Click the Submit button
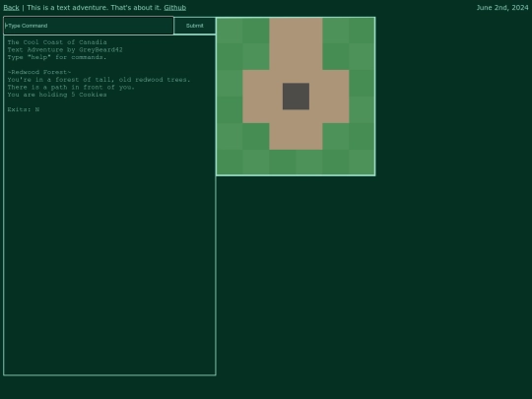This screenshot has width=532, height=399. 195,26
